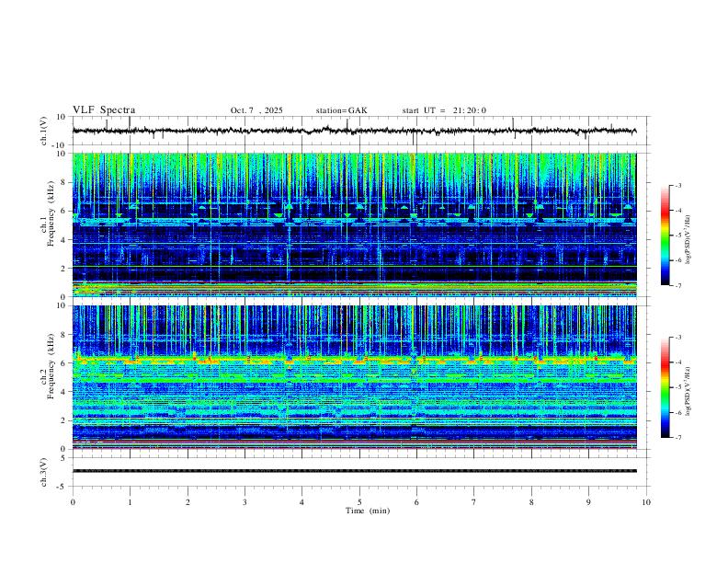
Task: Click the time axis end label "10"
Action: pyautogui.click(x=646, y=502)
